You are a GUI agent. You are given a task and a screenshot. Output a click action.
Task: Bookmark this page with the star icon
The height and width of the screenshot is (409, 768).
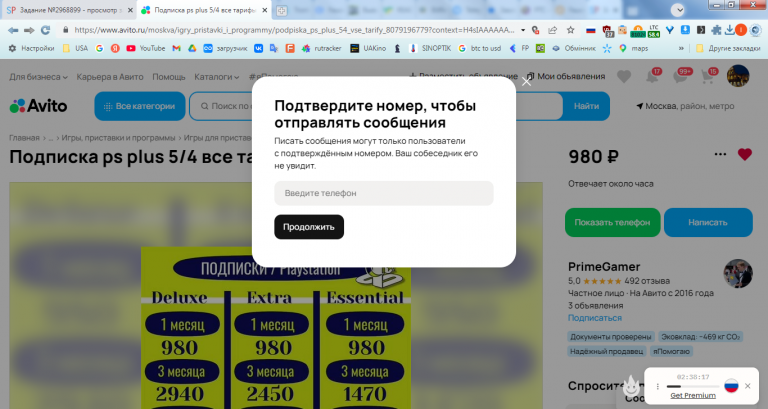tap(571, 30)
